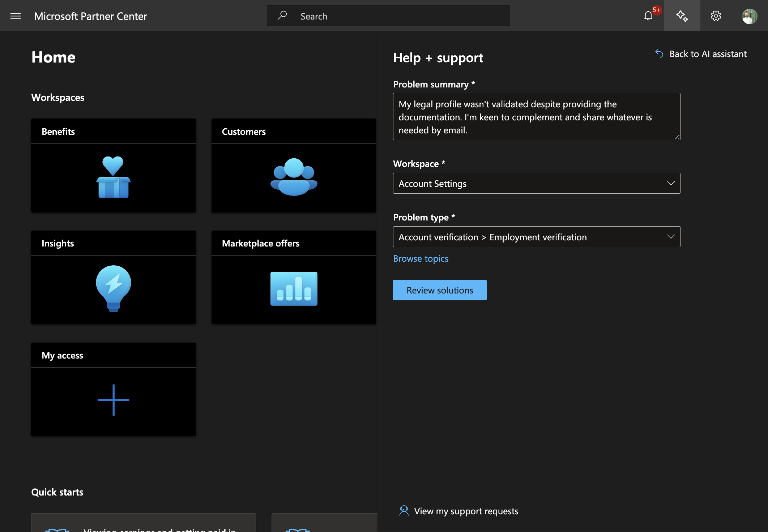Screen dimensions: 768x532
Task: Click into the Search field
Action: tap(388, 16)
